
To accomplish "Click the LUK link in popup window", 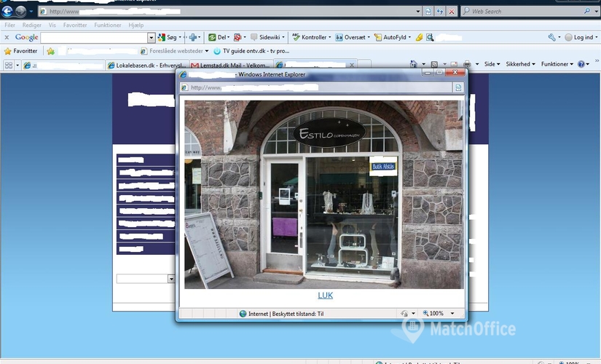I will (325, 296).
